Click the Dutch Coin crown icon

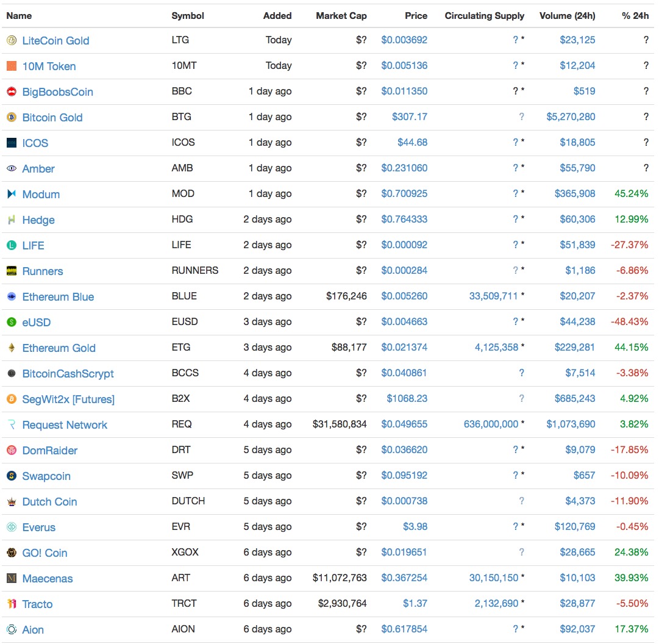pos(12,502)
